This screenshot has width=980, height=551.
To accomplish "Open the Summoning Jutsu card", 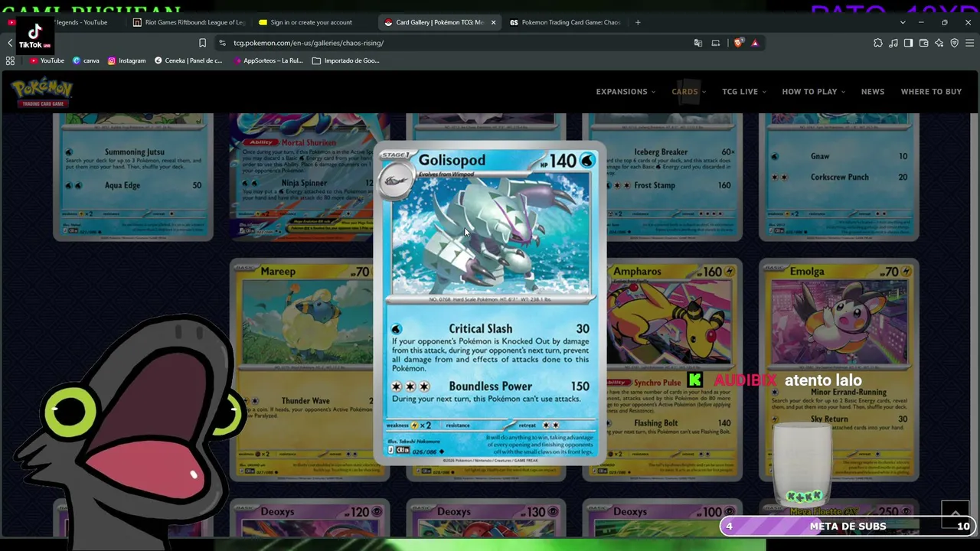I will tap(133, 177).
